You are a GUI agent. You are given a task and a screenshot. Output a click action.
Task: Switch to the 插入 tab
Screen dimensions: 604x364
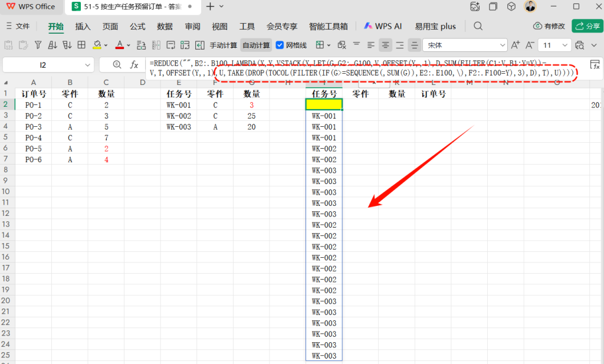(83, 26)
